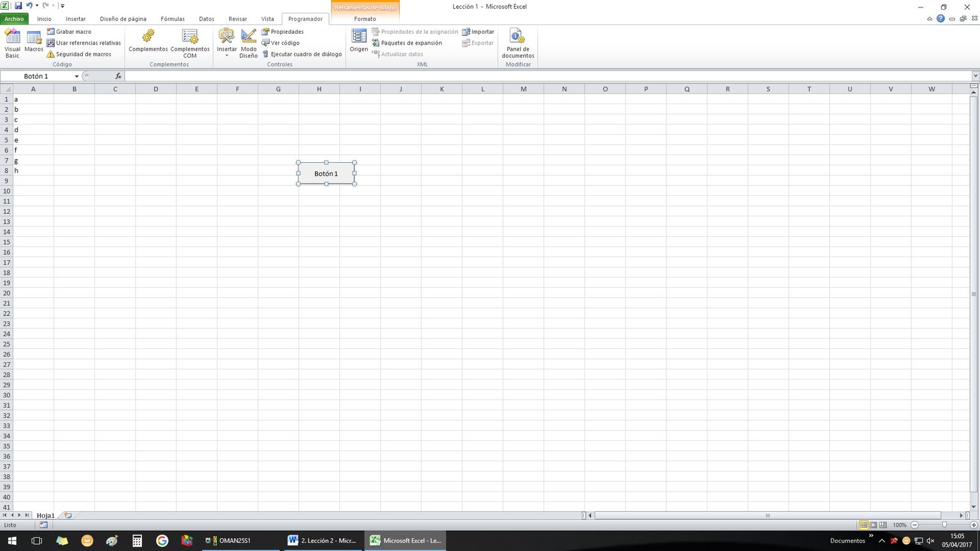
Task: Open the Formato drawing tools tab
Action: tap(365, 19)
